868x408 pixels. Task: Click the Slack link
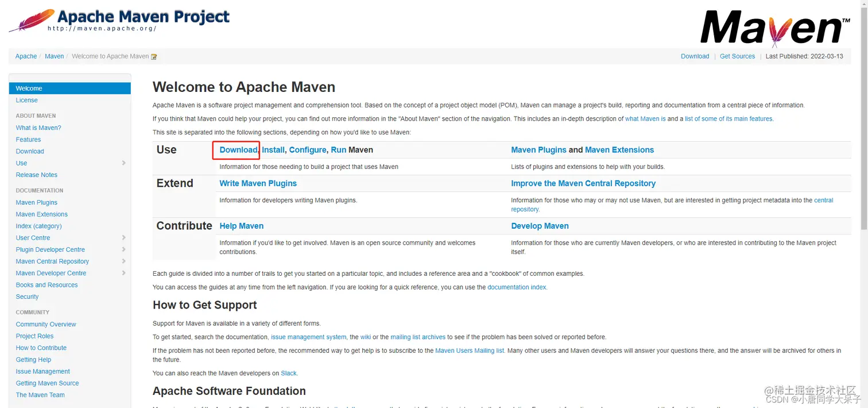tap(289, 374)
